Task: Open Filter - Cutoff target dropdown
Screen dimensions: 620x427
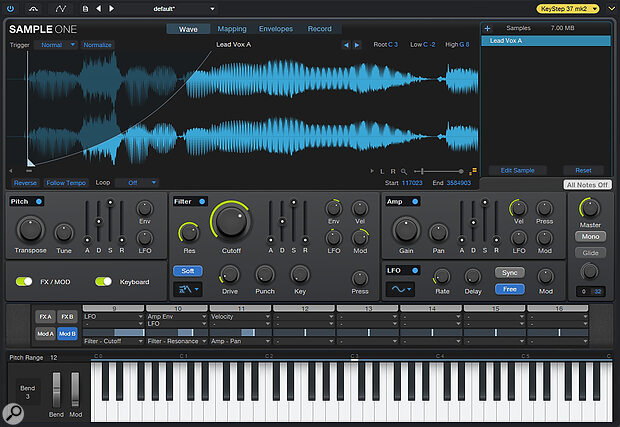Action: click(x=113, y=341)
